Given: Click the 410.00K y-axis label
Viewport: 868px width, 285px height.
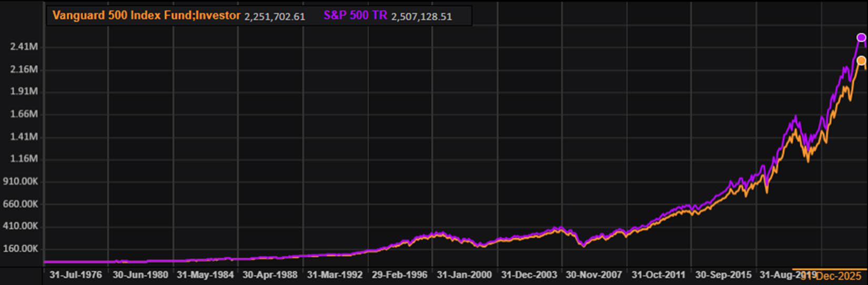Looking at the screenshot, I should (21, 226).
